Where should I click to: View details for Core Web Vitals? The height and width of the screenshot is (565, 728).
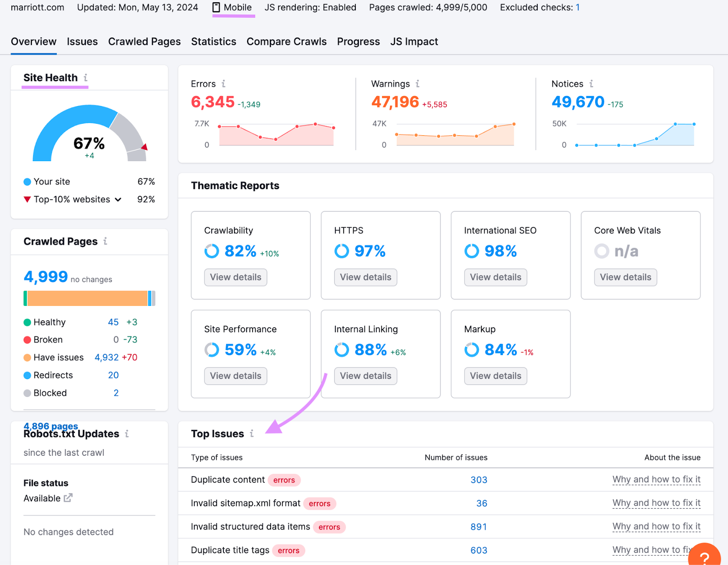(626, 277)
